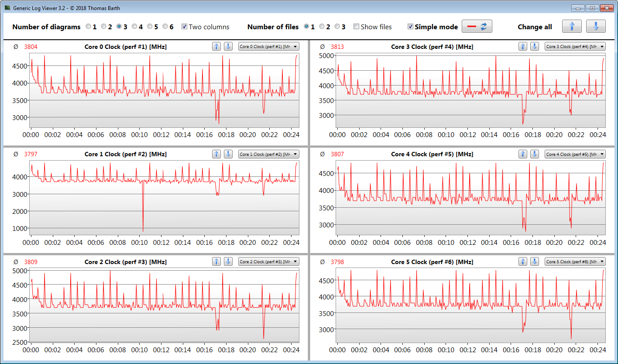Click the down arrow for Core 5 Clock
This screenshot has height=364, width=618.
click(534, 261)
